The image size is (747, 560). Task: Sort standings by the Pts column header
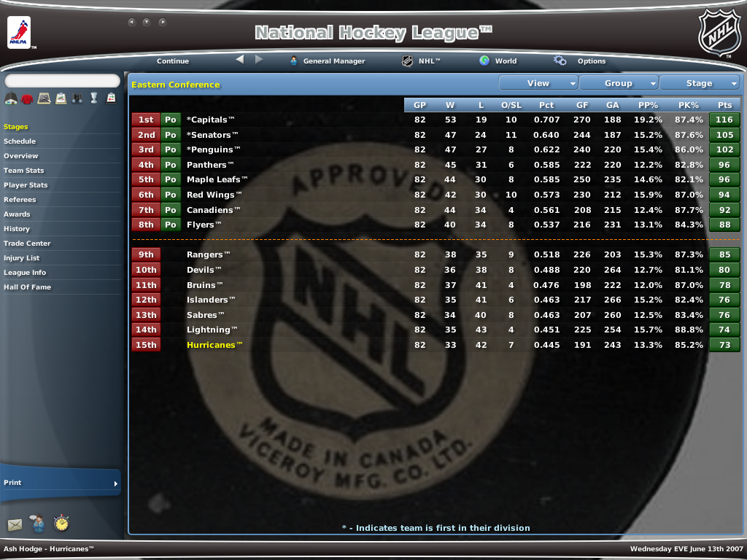[724, 105]
